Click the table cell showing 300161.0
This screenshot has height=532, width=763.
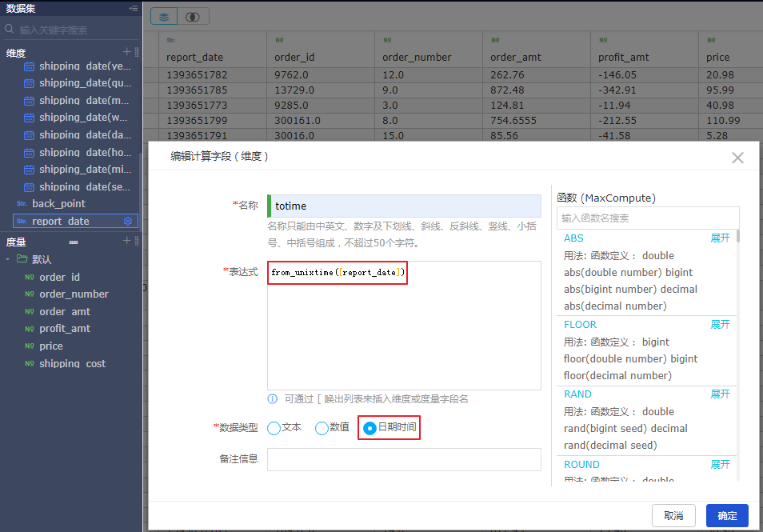pyautogui.click(x=321, y=120)
